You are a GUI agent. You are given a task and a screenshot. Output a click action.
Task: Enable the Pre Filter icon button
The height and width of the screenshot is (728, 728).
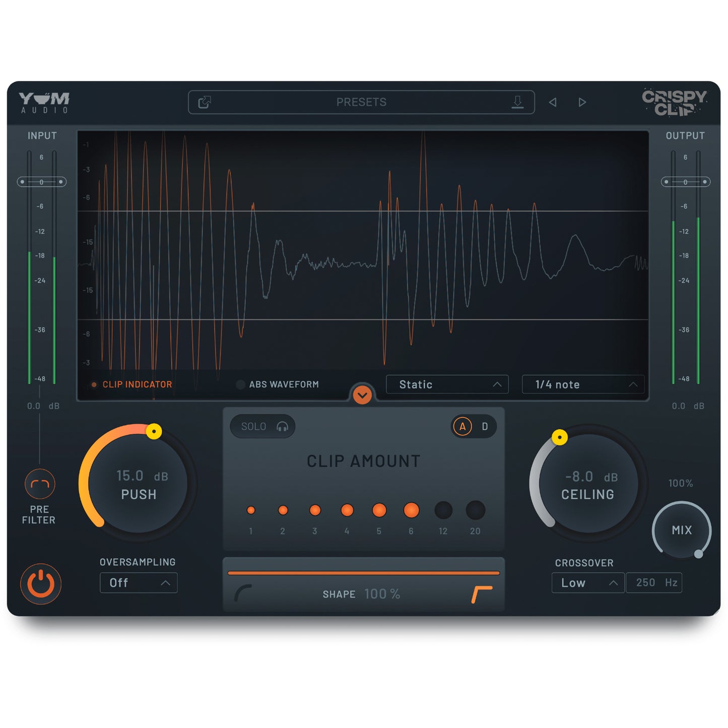coord(40,484)
